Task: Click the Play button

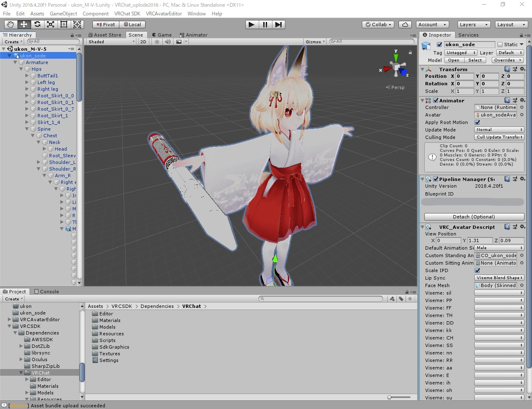Action: pyautogui.click(x=252, y=25)
